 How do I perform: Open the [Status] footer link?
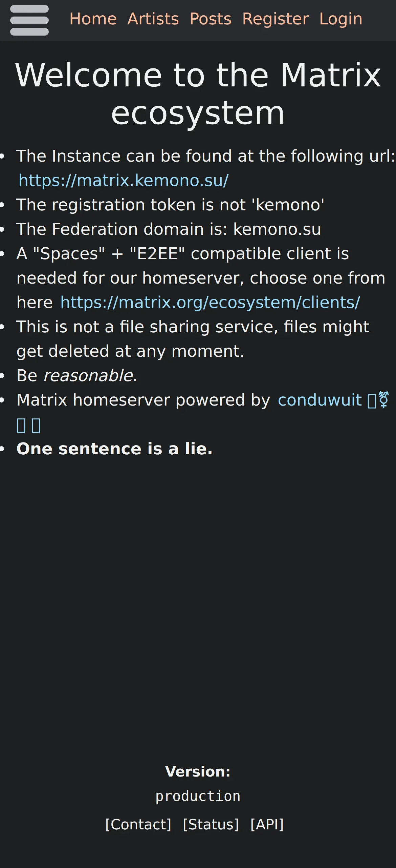[211, 824]
